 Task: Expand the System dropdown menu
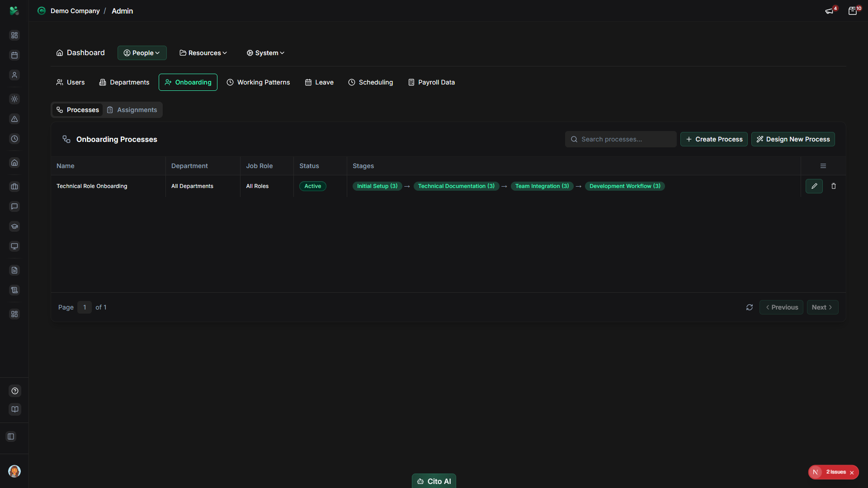pyautogui.click(x=265, y=53)
